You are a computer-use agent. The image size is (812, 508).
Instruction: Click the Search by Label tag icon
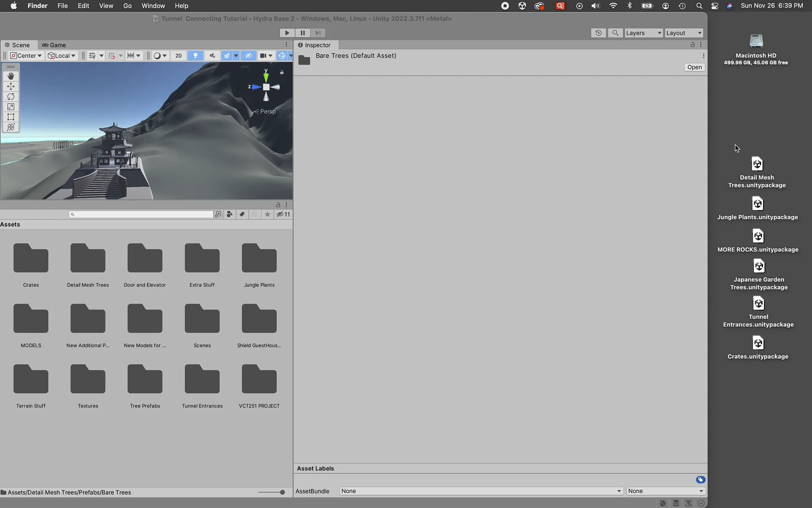(242, 214)
